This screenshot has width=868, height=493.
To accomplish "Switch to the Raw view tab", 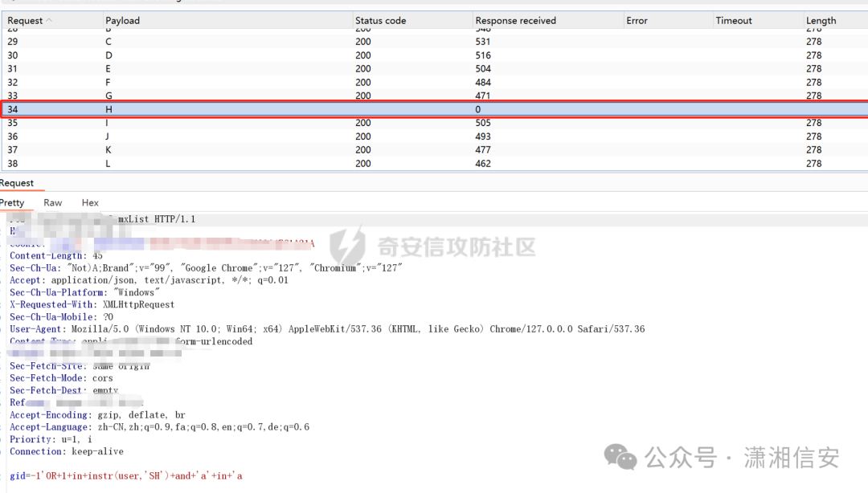I will pos(52,202).
